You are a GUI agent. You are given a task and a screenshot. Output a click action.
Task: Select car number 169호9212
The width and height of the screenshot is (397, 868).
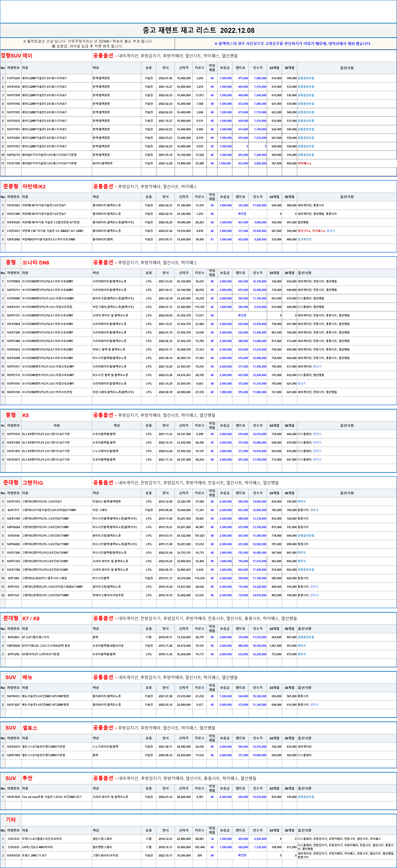tap(13, 349)
